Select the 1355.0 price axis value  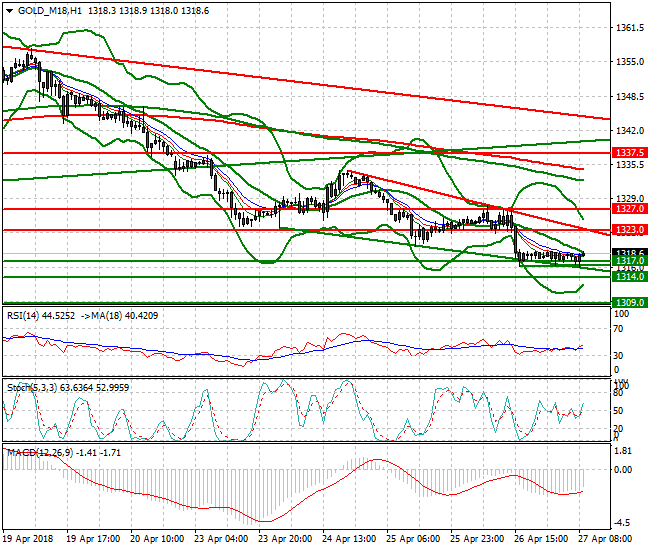click(630, 62)
